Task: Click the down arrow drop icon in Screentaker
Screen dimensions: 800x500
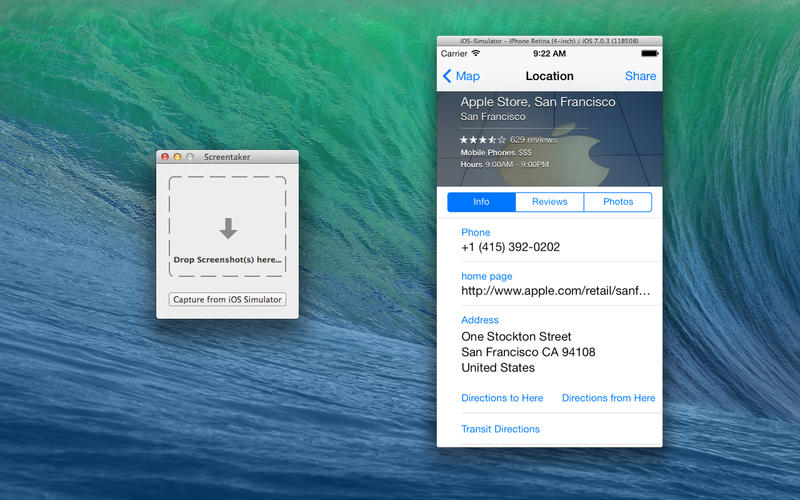Action: coord(228,229)
